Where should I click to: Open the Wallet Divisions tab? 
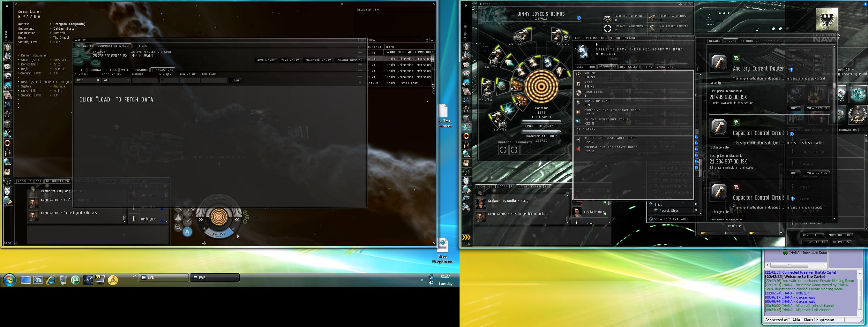coord(134,70)
